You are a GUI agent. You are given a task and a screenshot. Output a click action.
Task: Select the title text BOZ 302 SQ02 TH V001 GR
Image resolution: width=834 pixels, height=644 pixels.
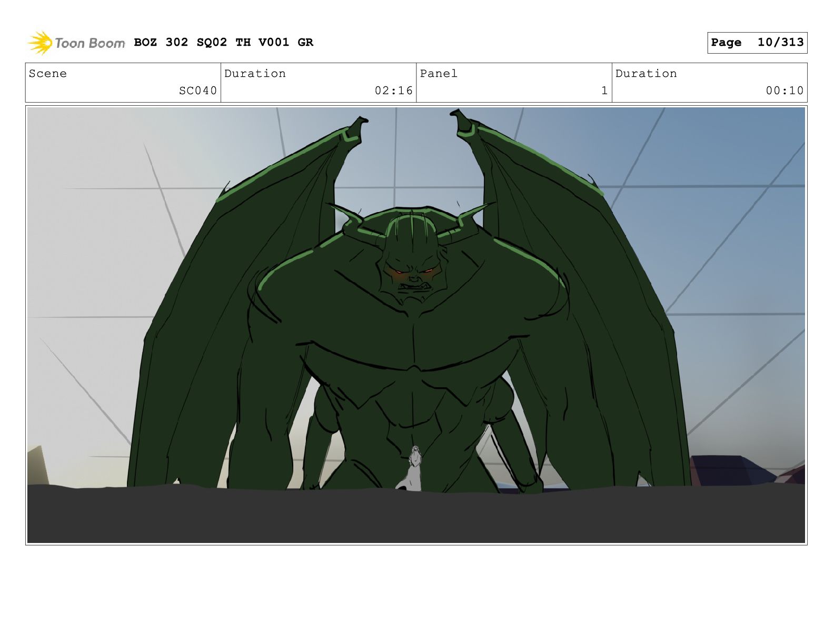(x=224, y=42)
